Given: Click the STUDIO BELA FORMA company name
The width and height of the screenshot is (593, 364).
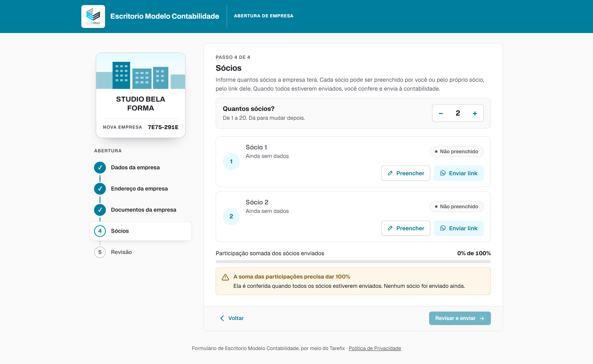Looking at the screenshot, I should 140,103.
